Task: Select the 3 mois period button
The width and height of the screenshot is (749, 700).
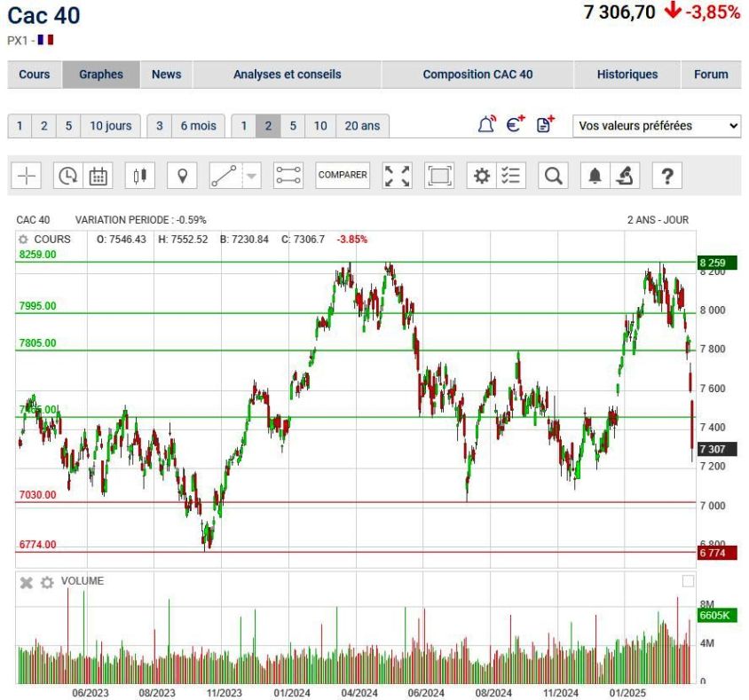Action: [160, 126]
